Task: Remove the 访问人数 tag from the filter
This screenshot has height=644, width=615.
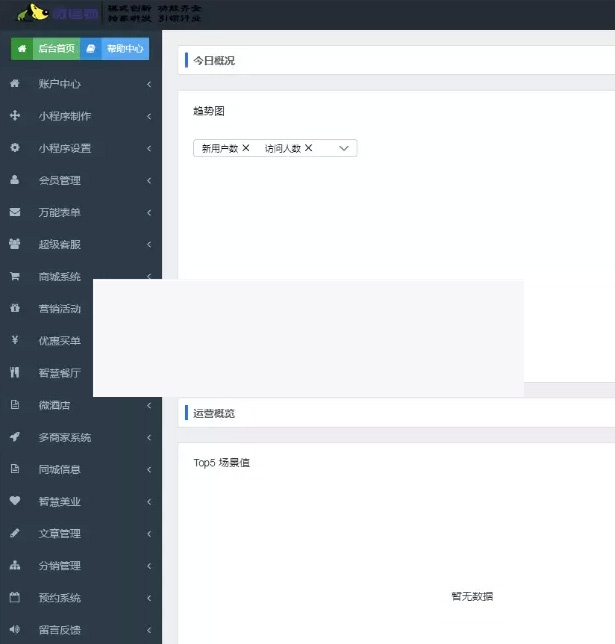Action: (309, 148)
